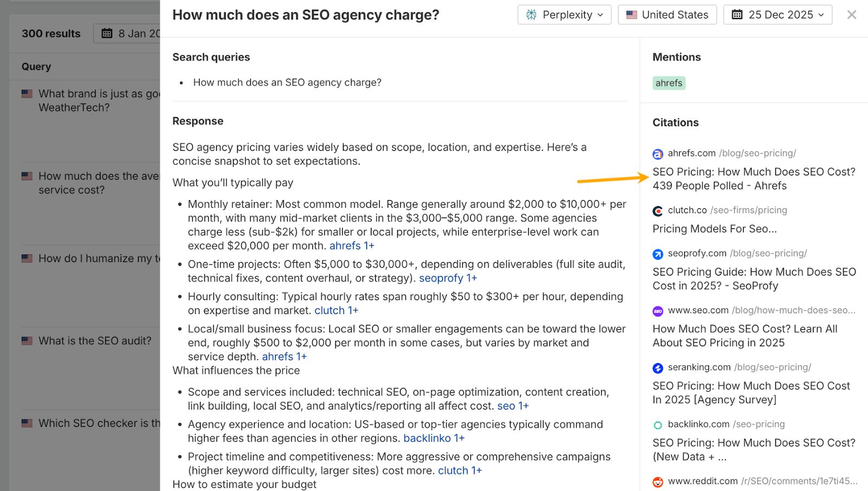Select the reddit.com favicon at the bottom

pyautogui.click(x=658, y=481)
